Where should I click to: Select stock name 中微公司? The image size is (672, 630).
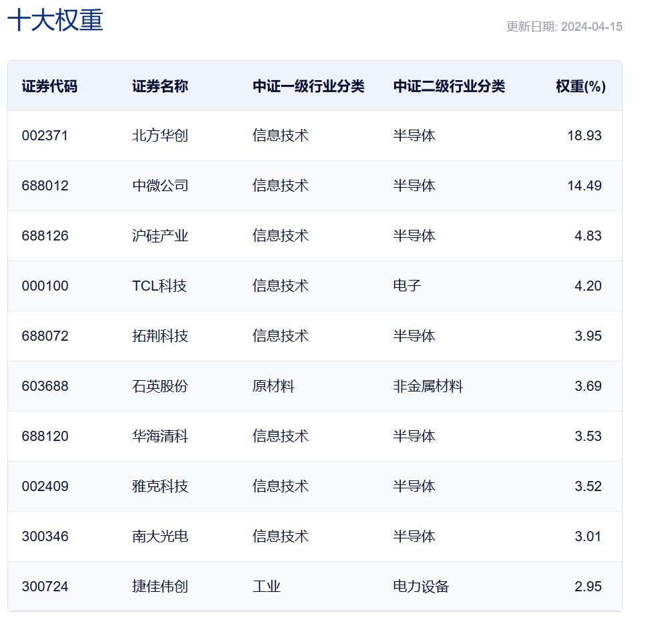tap(160, 186)
